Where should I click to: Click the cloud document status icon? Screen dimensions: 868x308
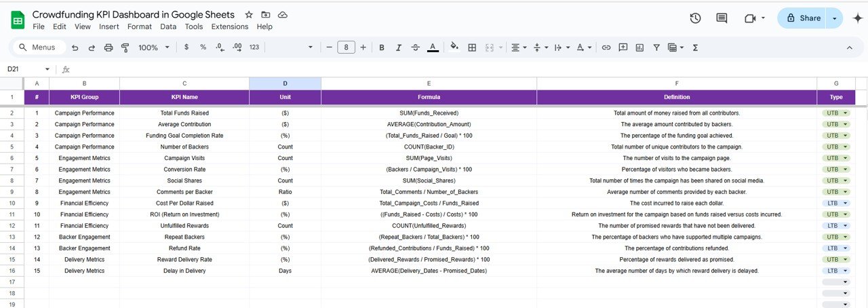coord(283,14)
